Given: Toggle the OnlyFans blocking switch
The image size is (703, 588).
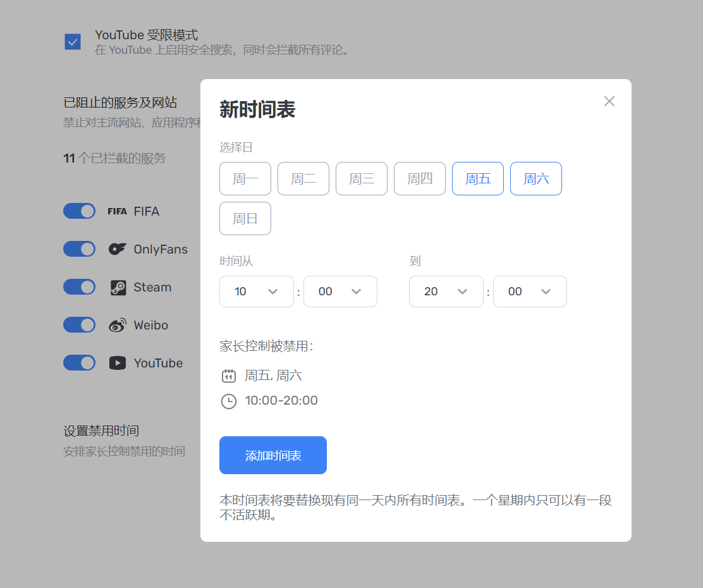Looking at the screenshot, I should 80,249.
